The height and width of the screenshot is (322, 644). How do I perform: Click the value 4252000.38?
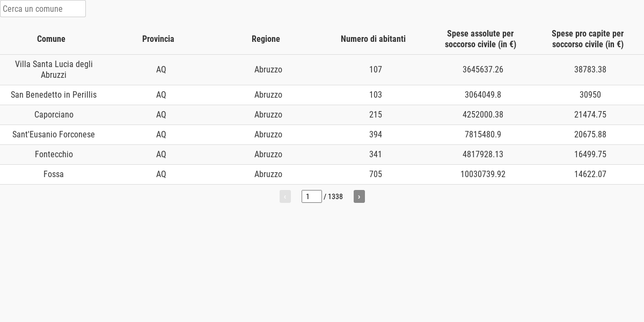pyautogui.click(x=483, y=115)
